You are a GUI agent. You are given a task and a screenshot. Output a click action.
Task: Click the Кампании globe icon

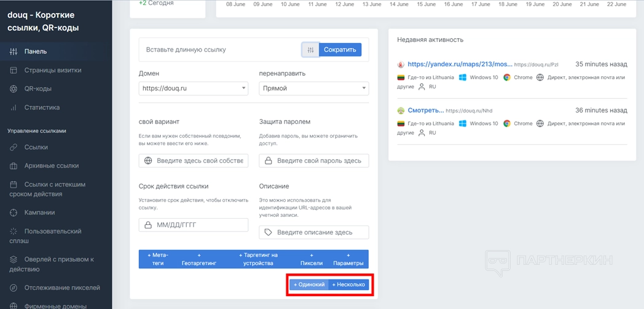[x=14, y=213]
